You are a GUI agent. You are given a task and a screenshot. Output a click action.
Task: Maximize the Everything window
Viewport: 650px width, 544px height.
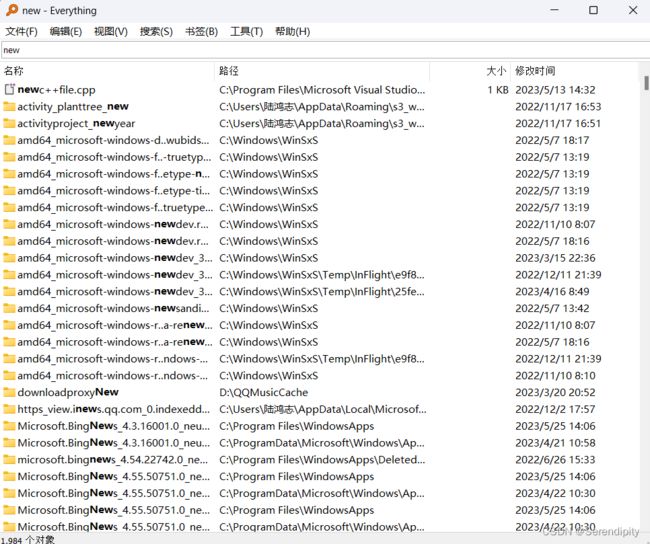click(593, 10)
